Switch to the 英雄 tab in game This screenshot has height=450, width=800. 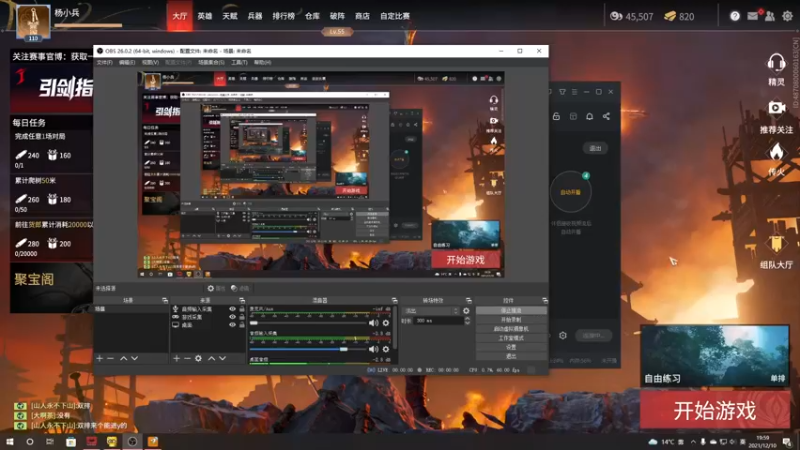205,16
